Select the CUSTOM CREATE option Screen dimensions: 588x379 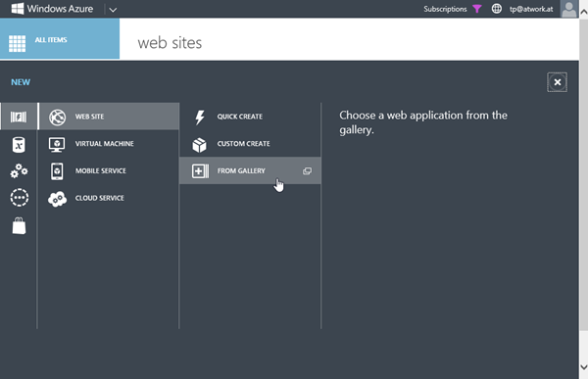point(251,144)
